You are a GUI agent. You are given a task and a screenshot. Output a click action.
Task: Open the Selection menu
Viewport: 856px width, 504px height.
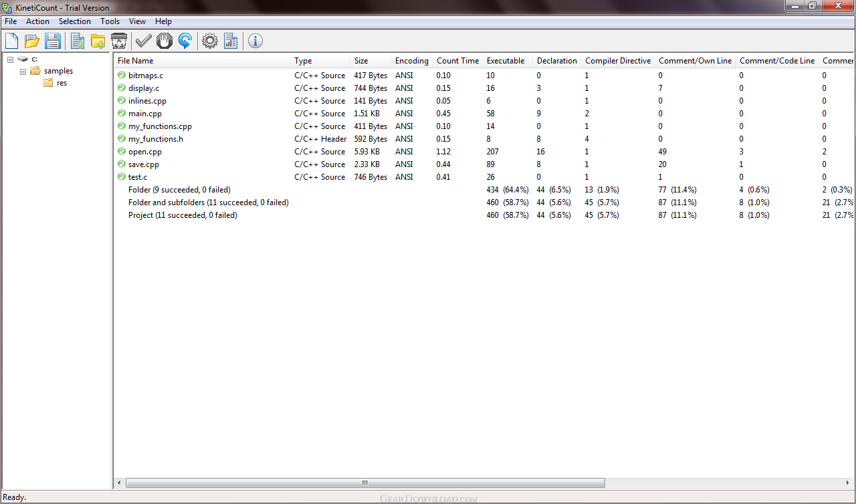click(x=74, y=21)
